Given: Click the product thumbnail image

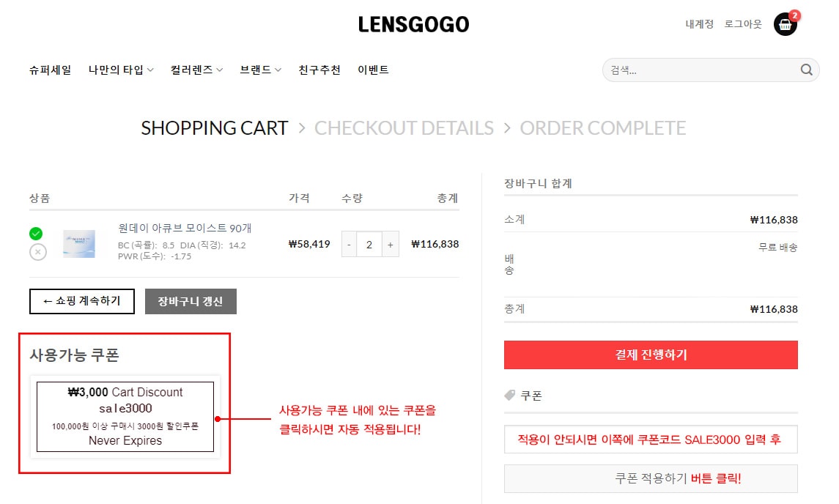Looking at the screenshot, I should (x=78, y=244).
